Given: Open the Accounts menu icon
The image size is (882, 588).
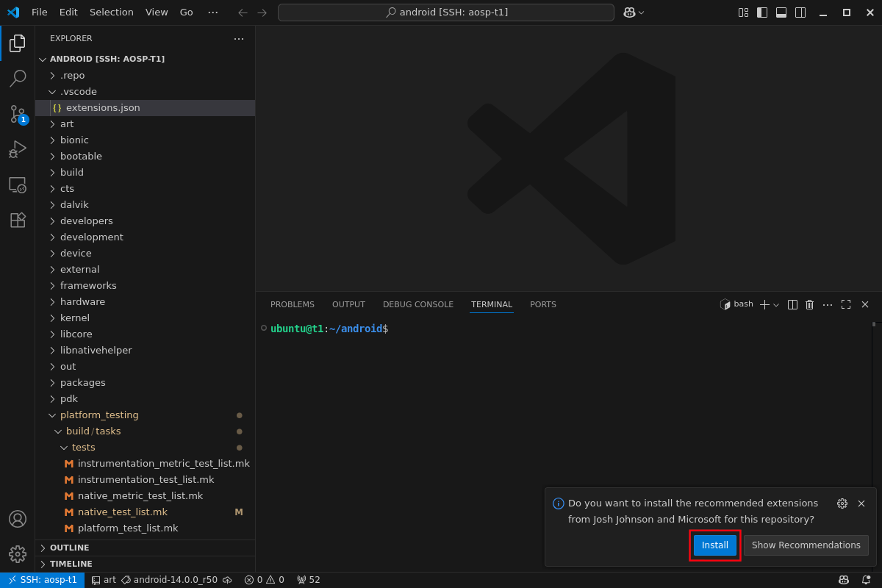Looking at the screenshot, I should pyautogui.click(x=18, y=519).
